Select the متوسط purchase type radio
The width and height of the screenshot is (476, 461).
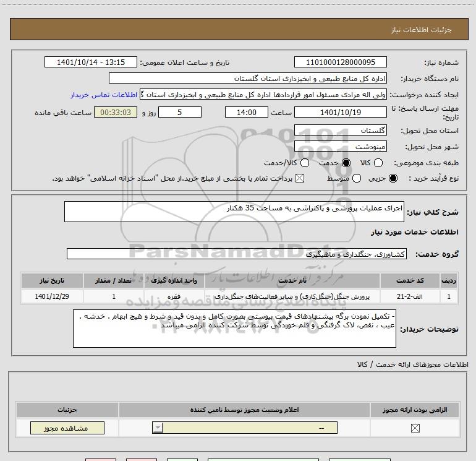pyautogui.click(x=357, y=178)
